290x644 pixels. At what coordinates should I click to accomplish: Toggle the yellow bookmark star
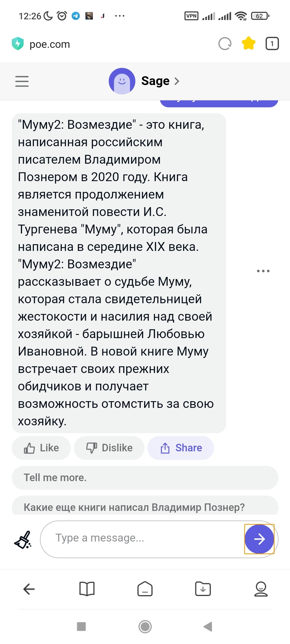[x=248, y=43]
